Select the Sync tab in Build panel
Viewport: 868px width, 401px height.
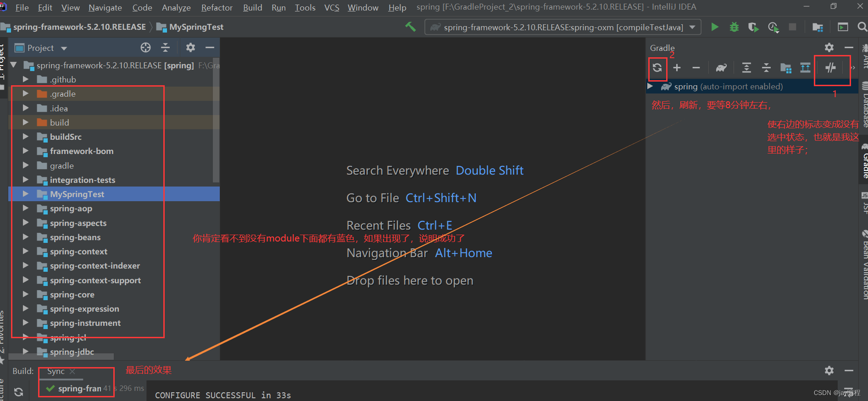56,371
